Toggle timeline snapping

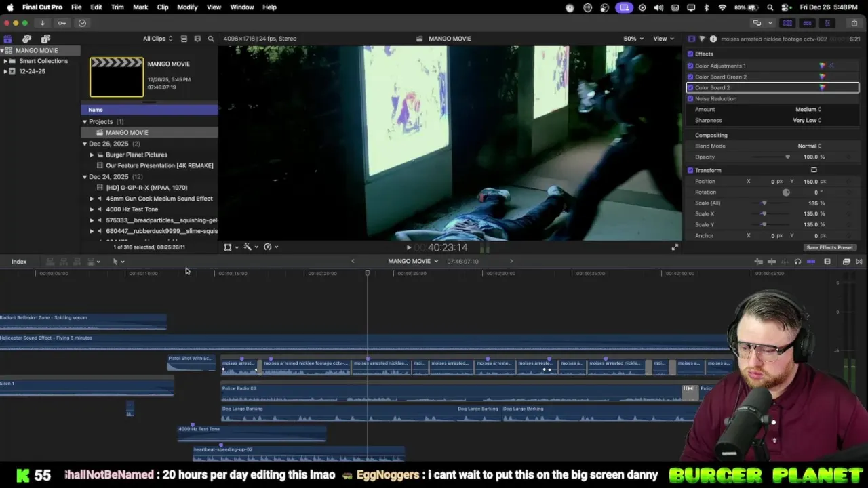[810, 262]
